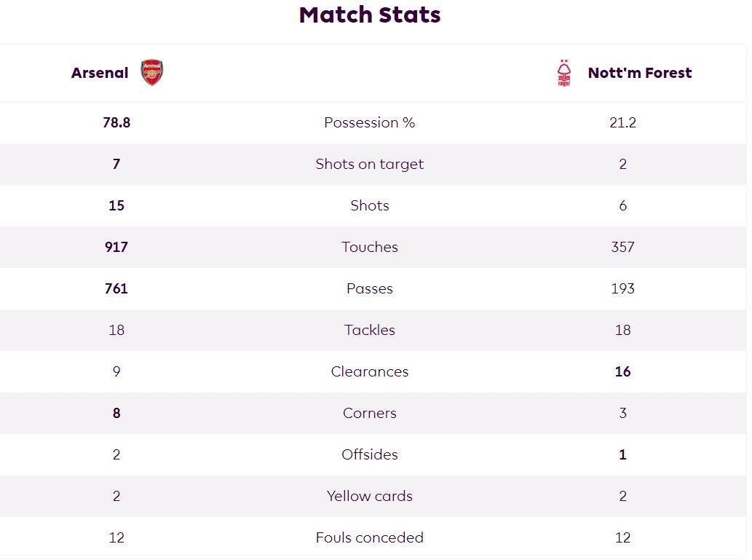Click Arsenal's 8 corners value

point(116,413)
